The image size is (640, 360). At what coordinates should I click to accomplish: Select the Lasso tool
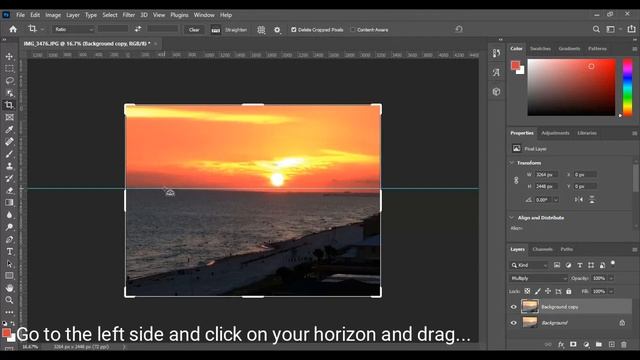pyautogui.click(x=9, y=80)
